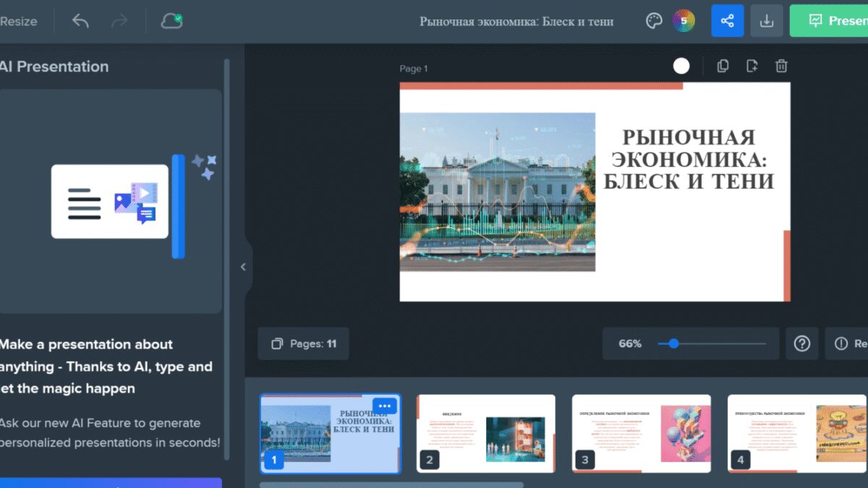Viewport: 868px width, 488px height.
Task: Select slide 2 thumbnail
Action: 485,433
